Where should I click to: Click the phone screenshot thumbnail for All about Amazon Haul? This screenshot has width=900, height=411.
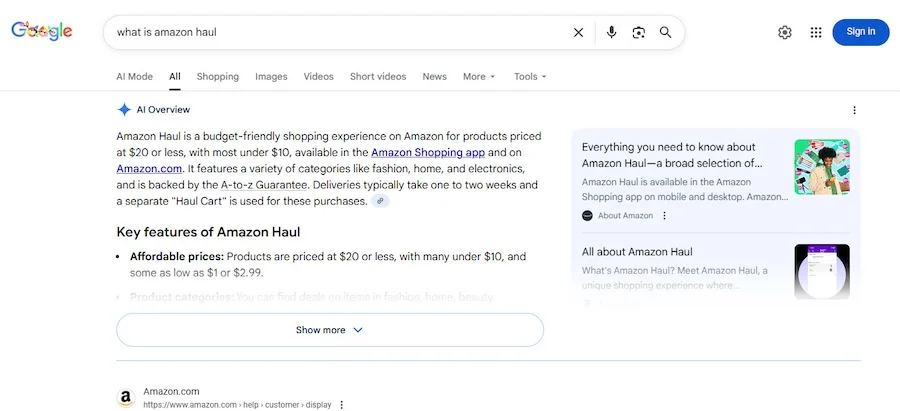click(822, 272)
